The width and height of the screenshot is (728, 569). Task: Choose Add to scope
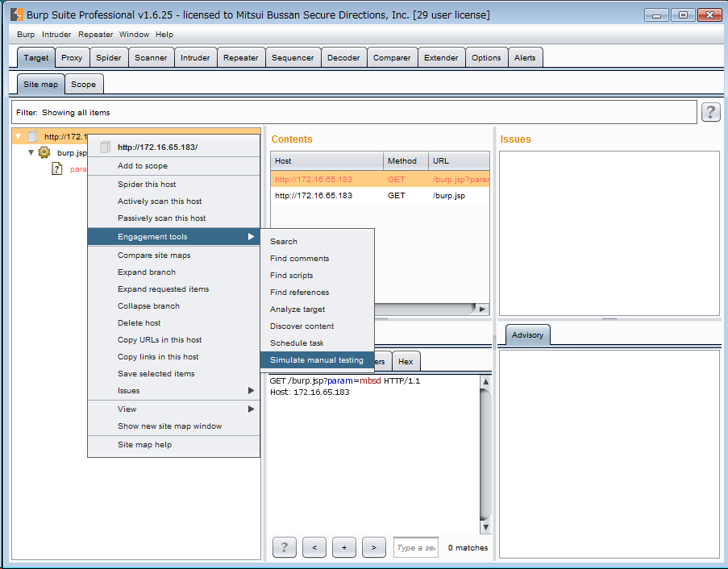click(x=173, y=166)
